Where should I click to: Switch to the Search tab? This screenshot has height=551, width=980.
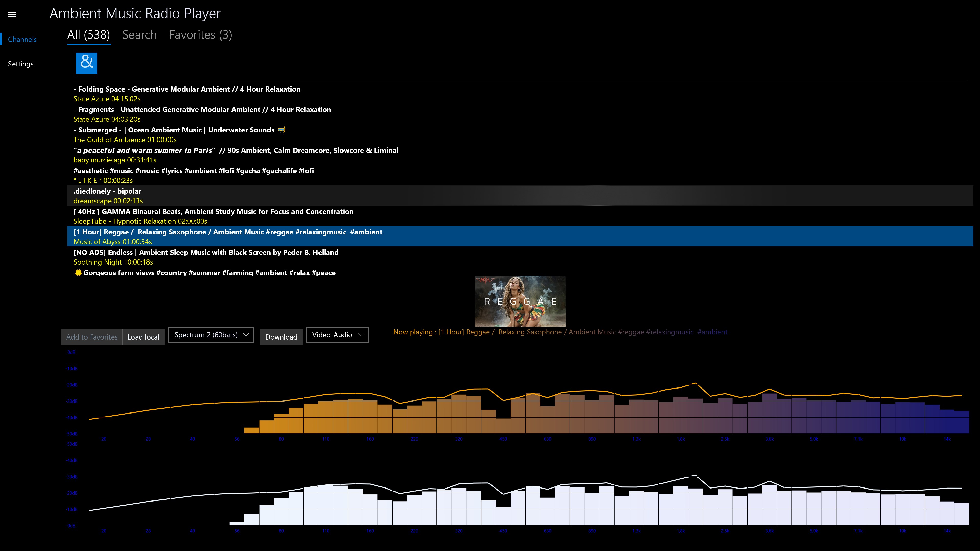click(139, 35)
